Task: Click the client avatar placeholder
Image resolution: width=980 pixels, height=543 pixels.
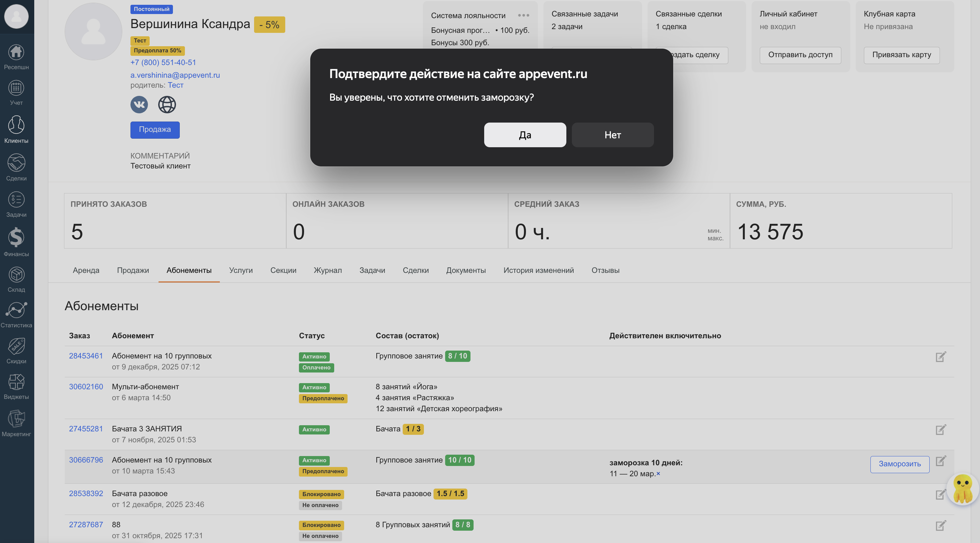Action: coord(93,31)
